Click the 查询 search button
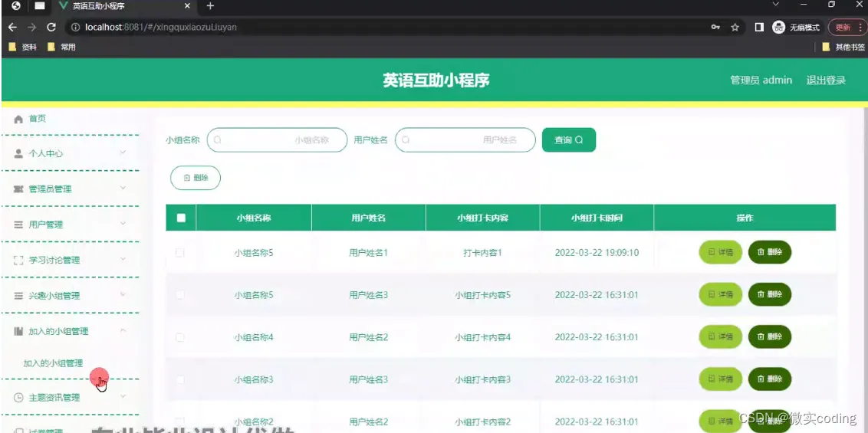The image size is (868, 433). click(x=569, y=140)
